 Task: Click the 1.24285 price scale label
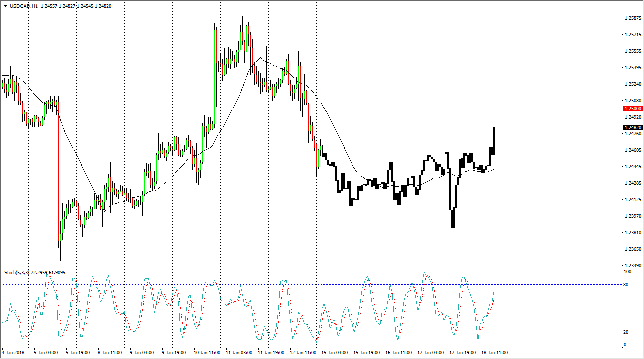632,183
